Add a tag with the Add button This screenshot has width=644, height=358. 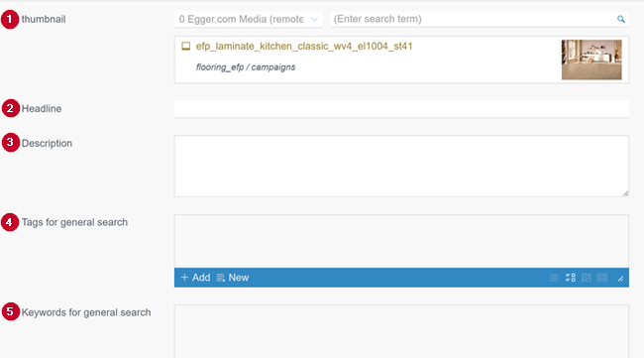(195, 278)
